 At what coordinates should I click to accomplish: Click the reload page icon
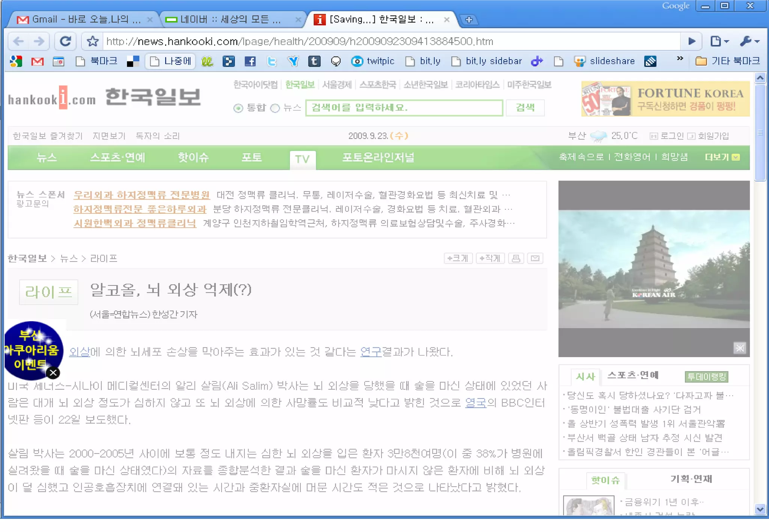[x=65, y=41]
